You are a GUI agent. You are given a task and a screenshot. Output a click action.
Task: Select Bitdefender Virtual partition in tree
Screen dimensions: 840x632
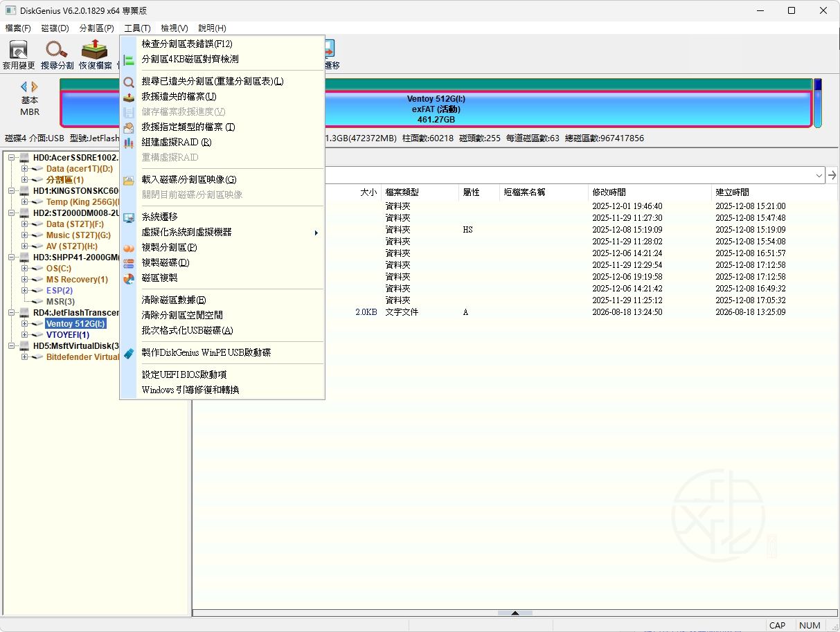pos(82,357)
